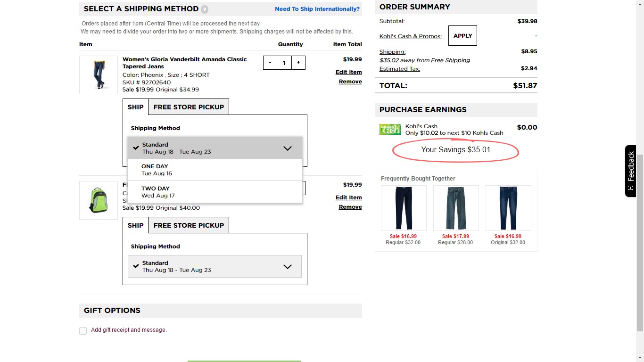This screenshot has width=644, height=362.
Task: Check Add gift receipt and message
Action: pos(83,331)
